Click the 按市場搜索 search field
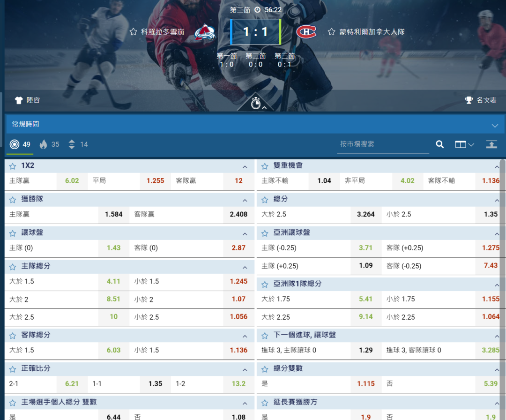The image size is (506, 420). click(x=383, y=144)
